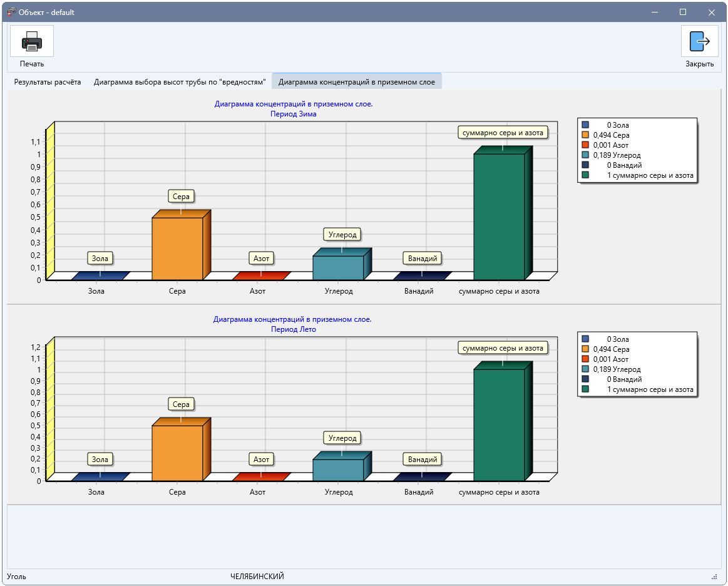Click the orange Сера swatch in the winter legend
This screenshot has width=728, height=586.
585,135
